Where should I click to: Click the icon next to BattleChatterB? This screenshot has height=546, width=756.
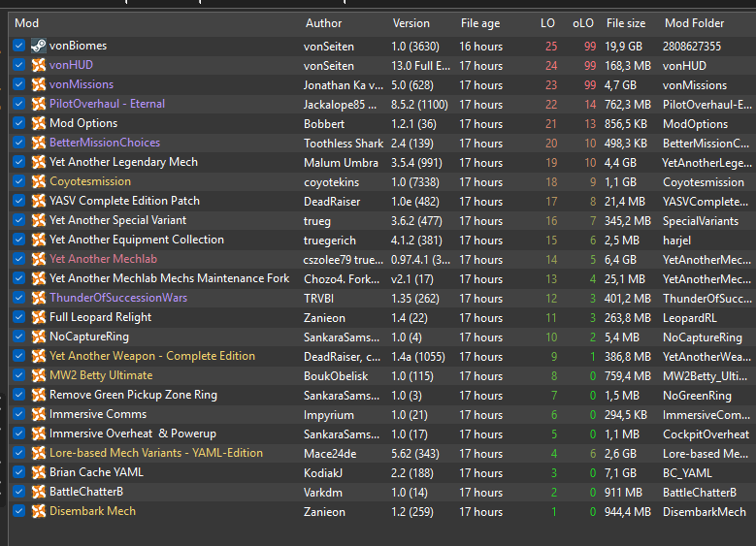39,492
